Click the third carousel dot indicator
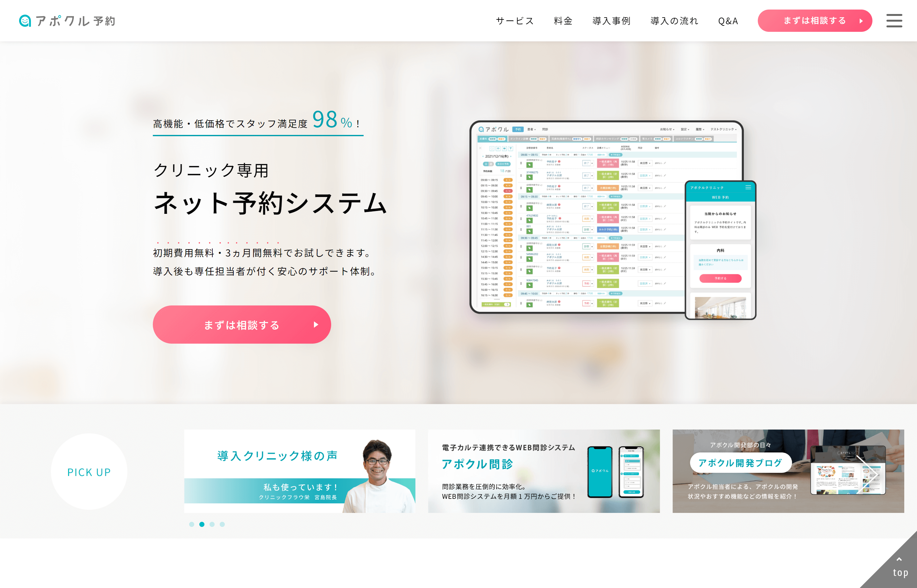Viewport: 917px width, 588px height. (x=213, y=524)
